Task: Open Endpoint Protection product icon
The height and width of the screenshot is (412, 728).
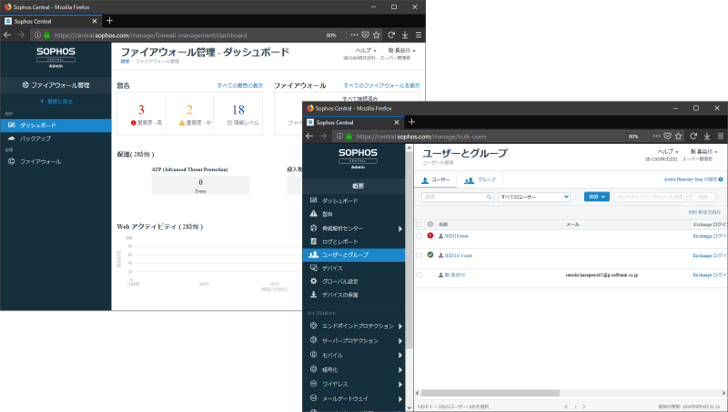Action: 314,326
